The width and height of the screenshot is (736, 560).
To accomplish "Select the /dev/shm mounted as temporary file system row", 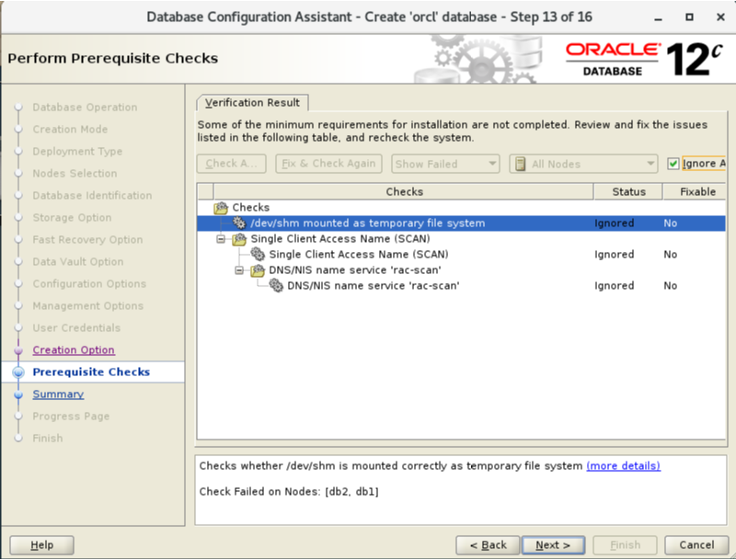I will [x=461, y=223].
